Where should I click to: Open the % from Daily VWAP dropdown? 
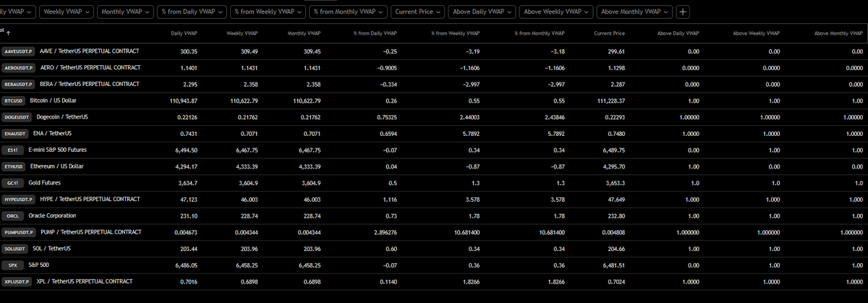point(192,12)
